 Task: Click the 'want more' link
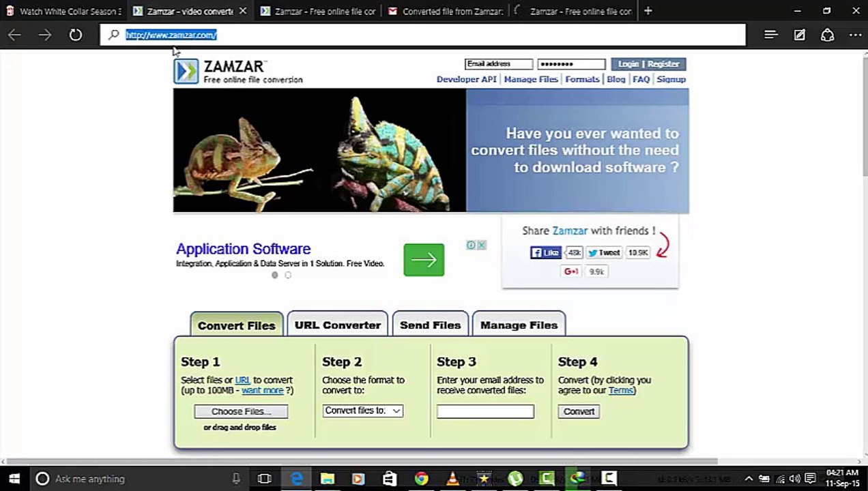[x=262, y=390]
